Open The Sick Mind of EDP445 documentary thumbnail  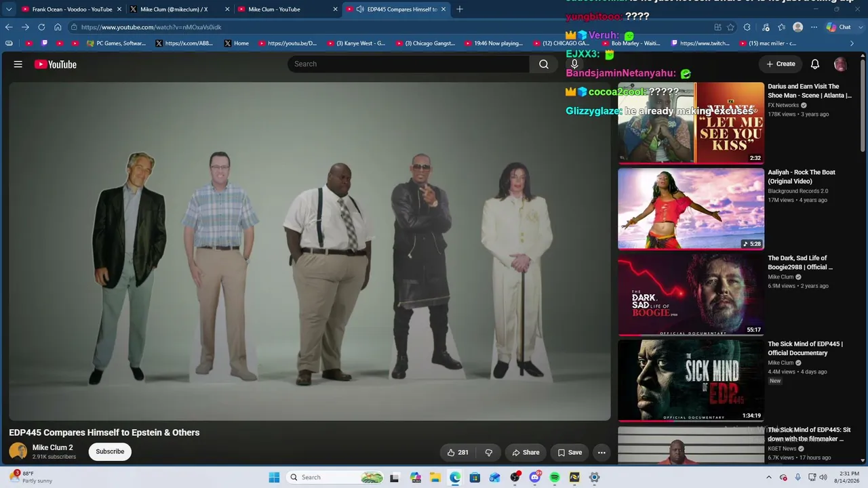point(691,381)
